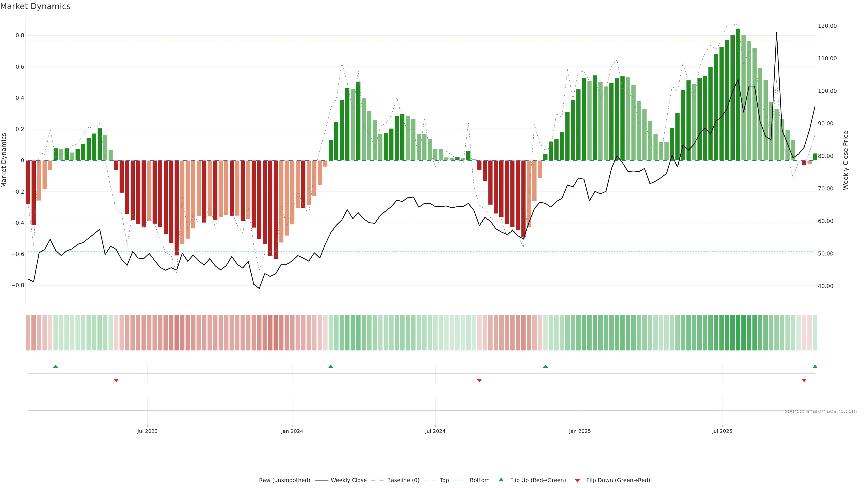The width and height of the screenshot is (868, 488).
Task: Click the Flip Up triangle before Jan 2025
Action: click(x=545, y=366)
